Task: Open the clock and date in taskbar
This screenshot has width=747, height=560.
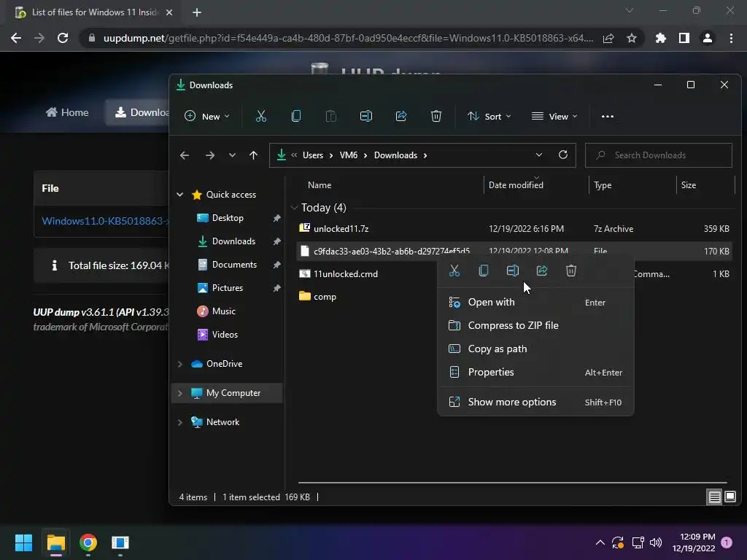Action: [x=694, y=542]
